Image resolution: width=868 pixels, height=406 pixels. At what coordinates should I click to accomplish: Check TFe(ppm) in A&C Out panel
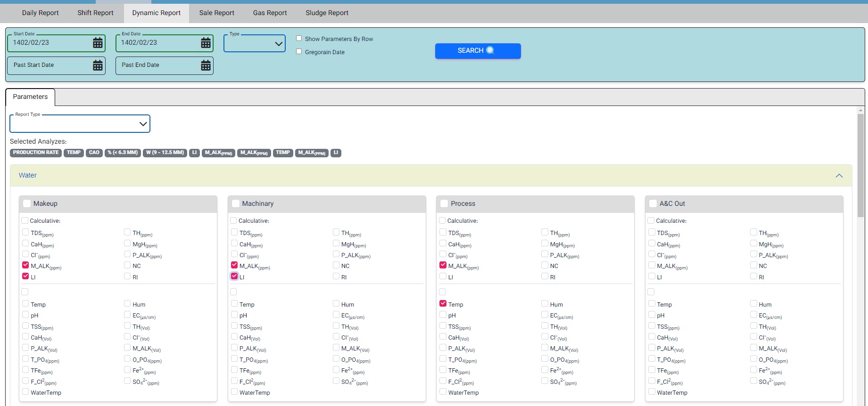point(652,370)
